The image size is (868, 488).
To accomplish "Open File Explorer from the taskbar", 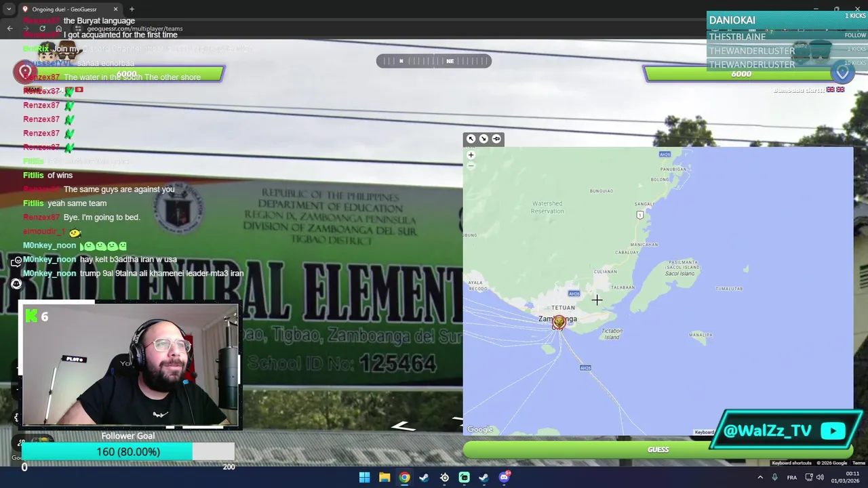I will point(384,477).
